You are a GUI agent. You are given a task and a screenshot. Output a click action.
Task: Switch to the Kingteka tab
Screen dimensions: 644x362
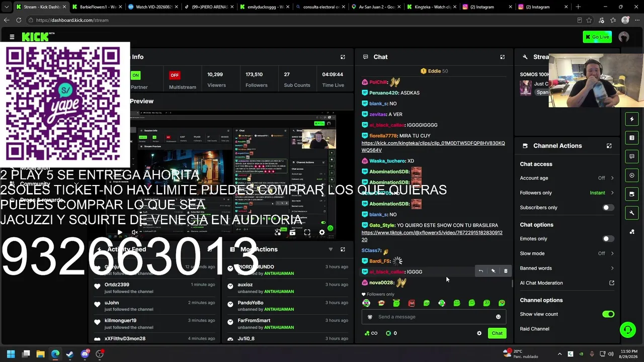click(432, 7)
